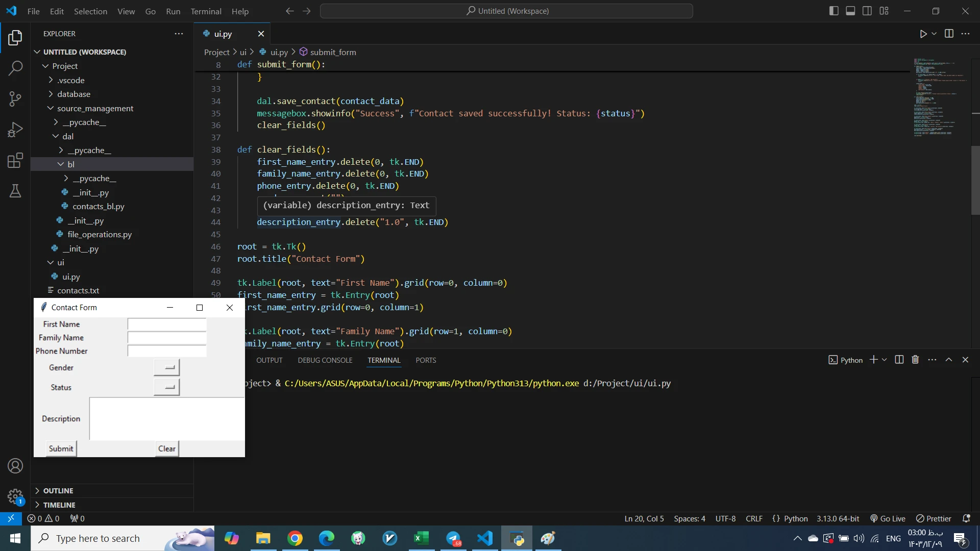Open the Terminal menu
Screen dimensions: 980x551
pos(206,11)
